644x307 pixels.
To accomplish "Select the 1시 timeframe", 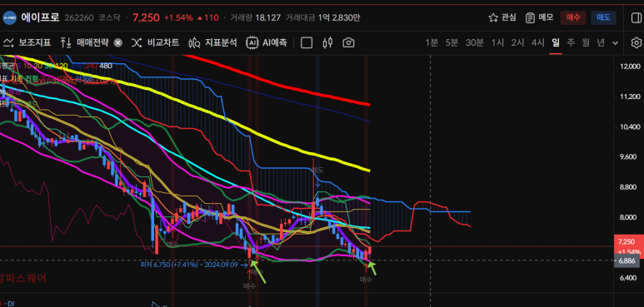I will click(x=497, y=42).
